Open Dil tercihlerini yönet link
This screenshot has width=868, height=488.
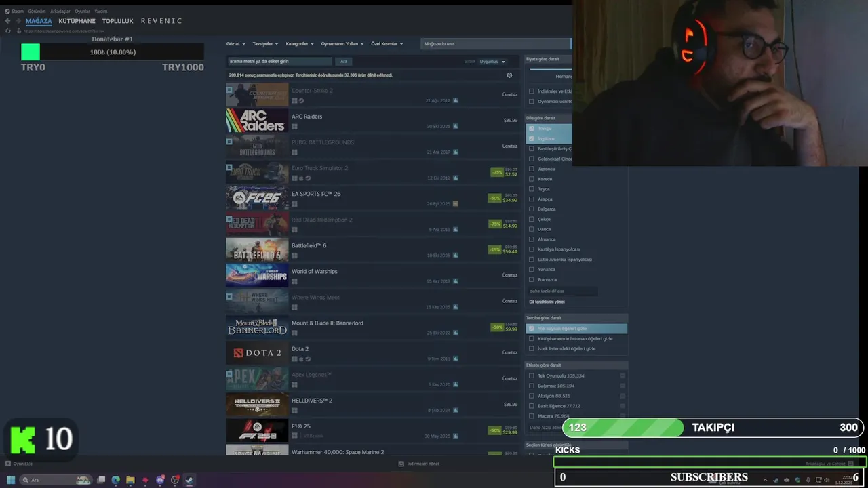(547, 302)
